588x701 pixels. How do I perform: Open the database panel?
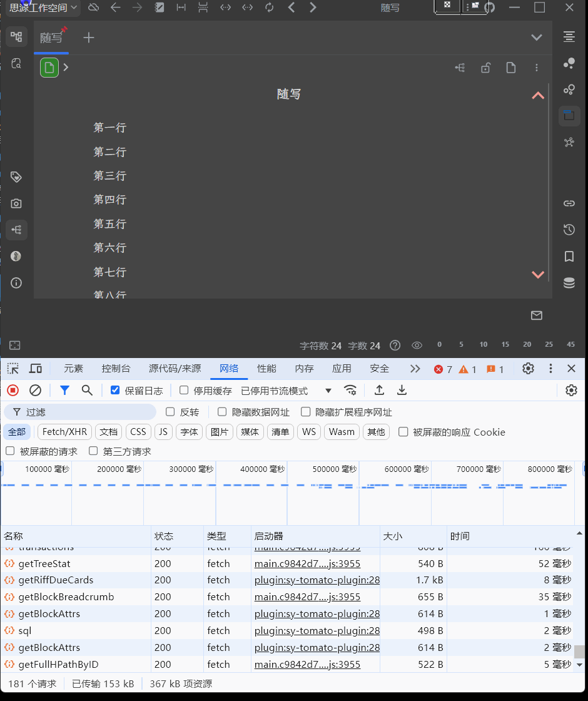[569, 282]
